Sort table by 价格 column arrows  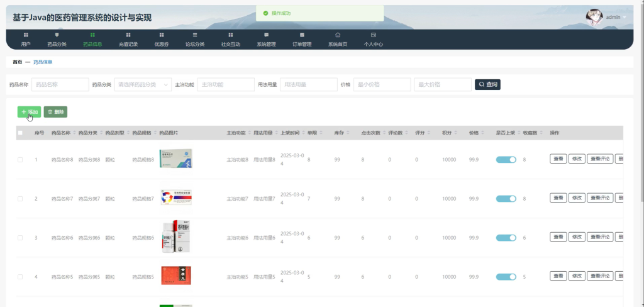(482, 133)
